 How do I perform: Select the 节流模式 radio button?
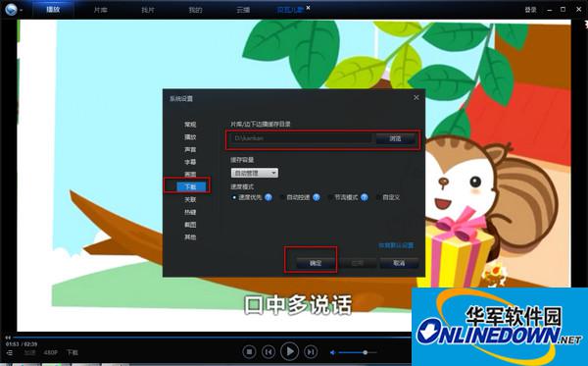[330, 197]
